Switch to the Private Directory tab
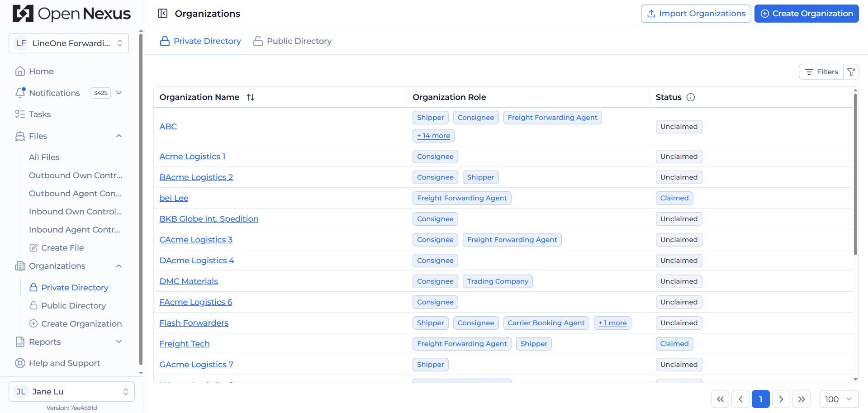The height and width of the screenshot is (413, 868). click(x=200, y=41)
